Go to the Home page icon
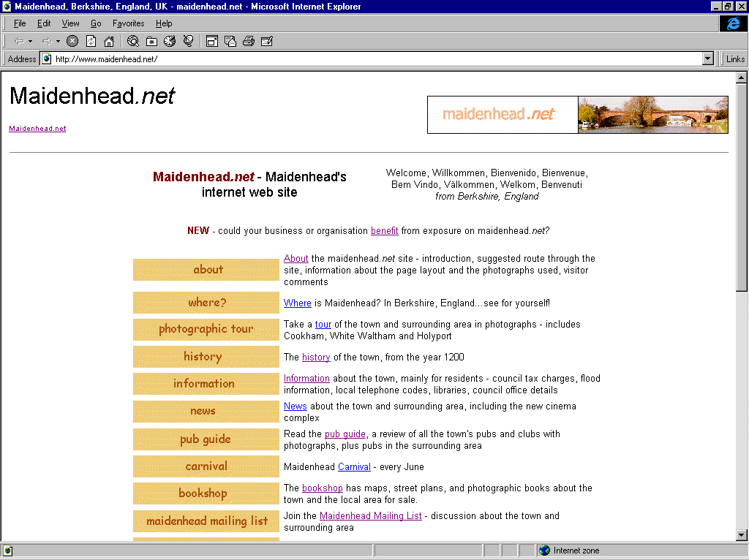 tap(108, 41)
